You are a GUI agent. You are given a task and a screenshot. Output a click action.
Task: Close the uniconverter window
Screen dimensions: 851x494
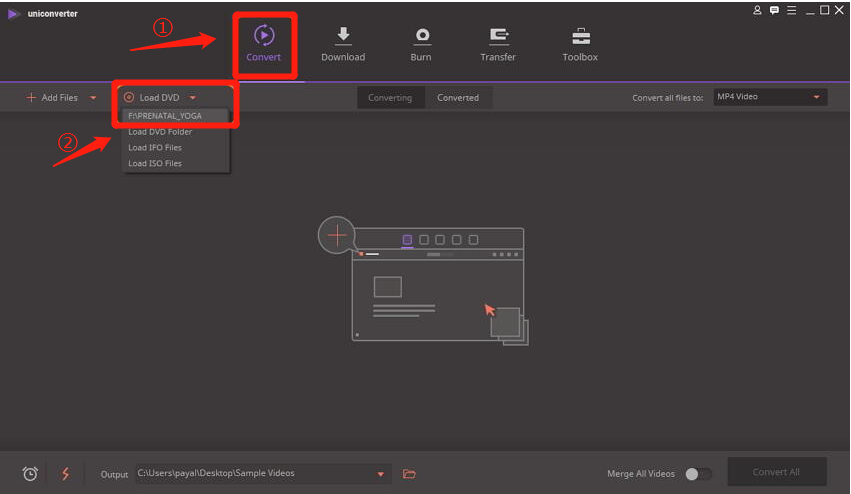coord(839,10)
